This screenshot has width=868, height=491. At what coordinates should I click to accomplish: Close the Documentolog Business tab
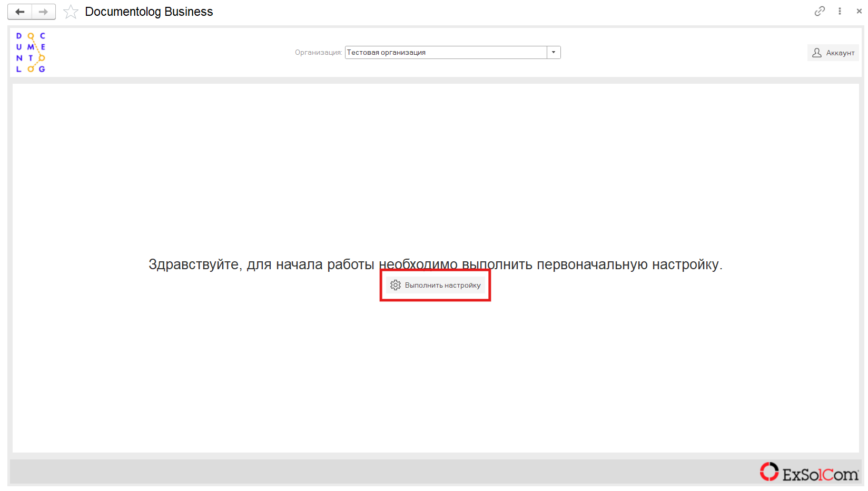(x=859, y=11)
